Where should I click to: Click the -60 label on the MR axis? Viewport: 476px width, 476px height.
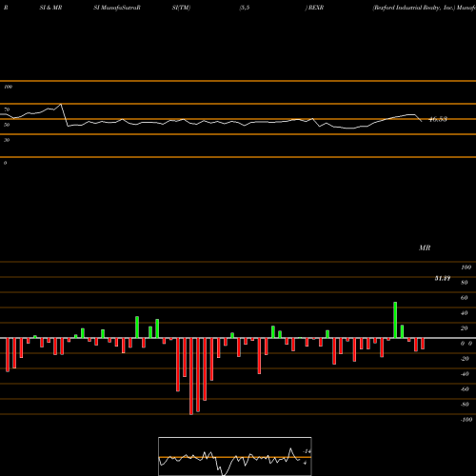click(465, 389)
